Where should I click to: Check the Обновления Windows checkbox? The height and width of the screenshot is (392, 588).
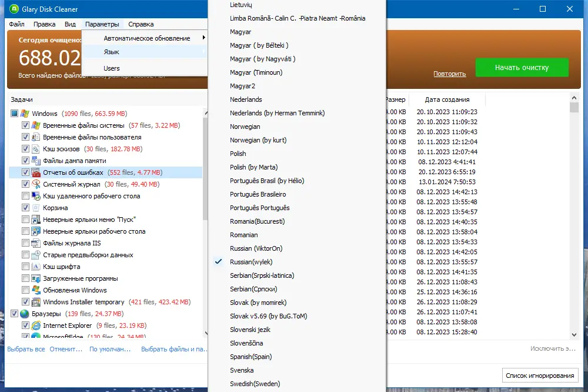pyautogui.click(x=25, y=290)
